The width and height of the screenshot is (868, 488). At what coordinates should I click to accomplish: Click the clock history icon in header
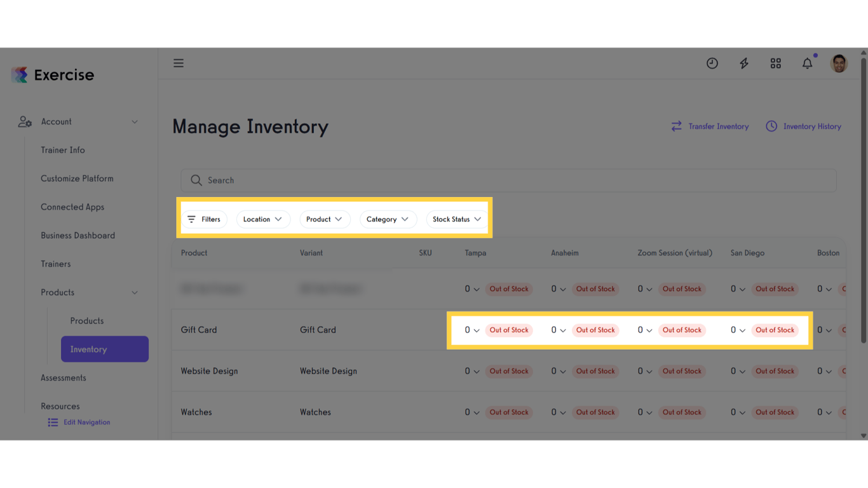(x=712, y=63)
